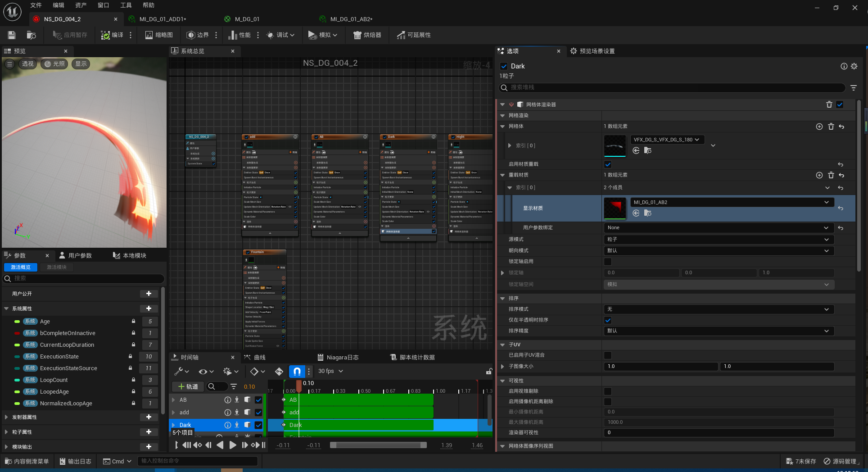The width and height of the screenshot is (868, 472).
Task: Click the filter icon beside the stack search
Action: coord(853,88)
